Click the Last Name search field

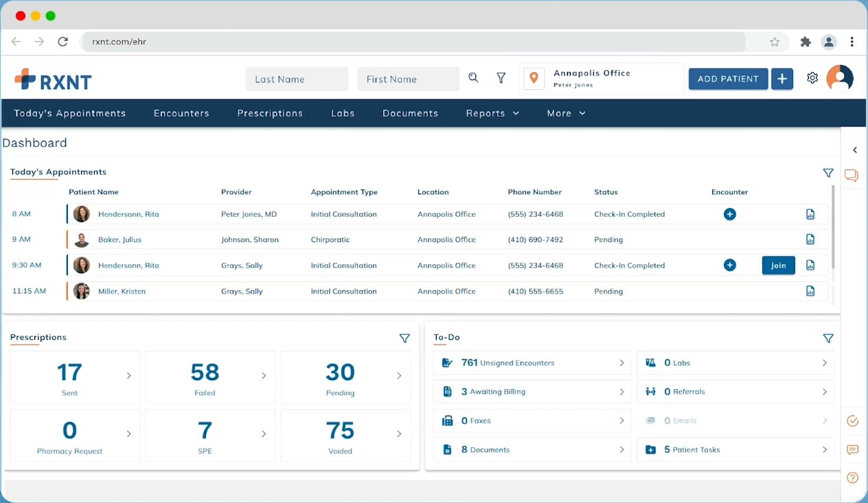pos(297,79)
